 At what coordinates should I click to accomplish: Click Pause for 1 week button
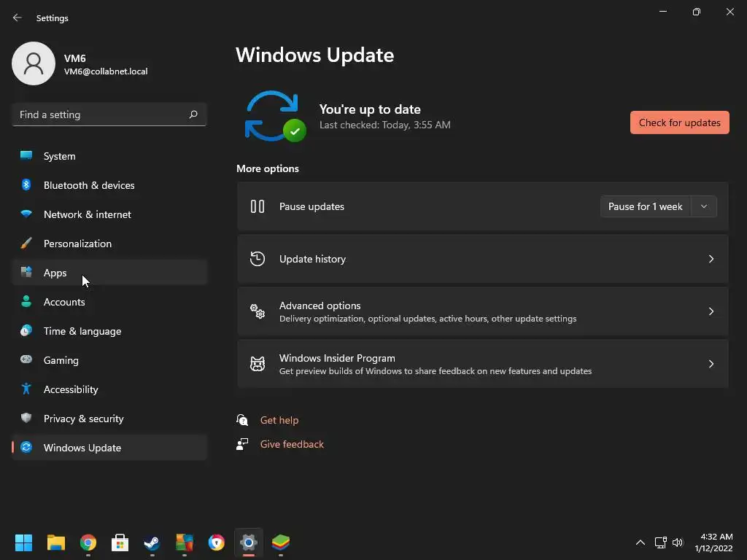pyautogui.click(x=645, y=206)
